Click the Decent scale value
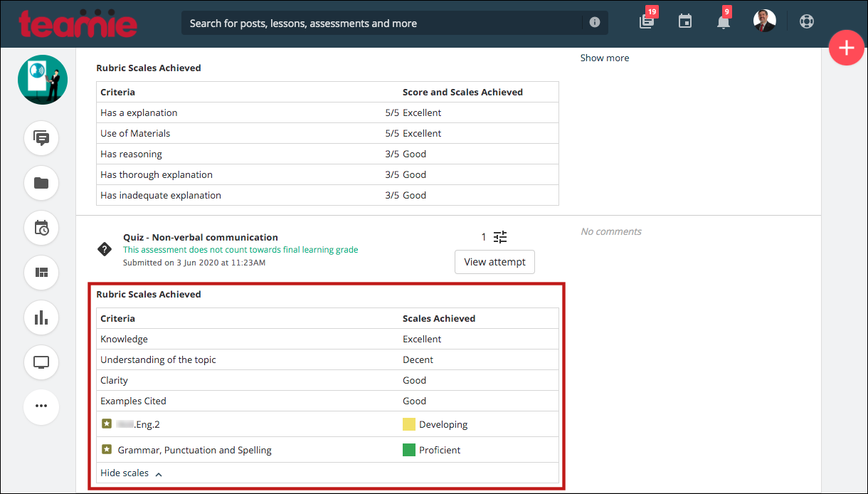Image resolution: width=868 pixels, height=494 pixels. (418, 359)
